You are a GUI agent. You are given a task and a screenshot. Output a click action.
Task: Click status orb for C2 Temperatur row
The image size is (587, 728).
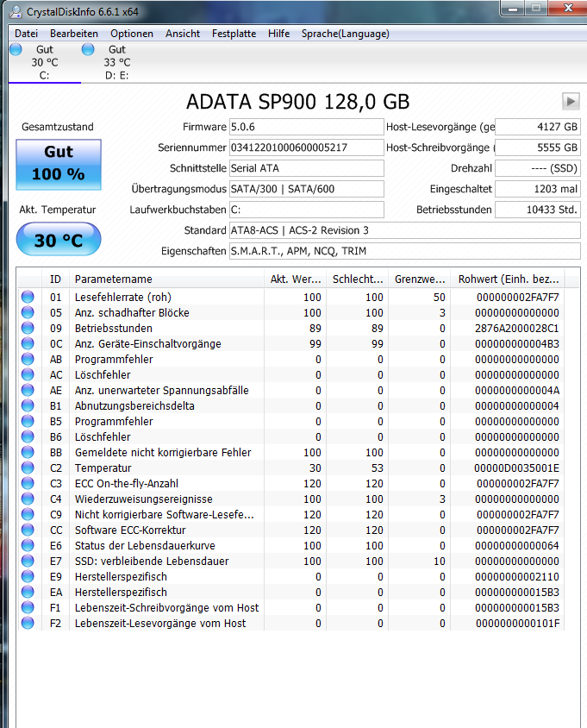(28, 468)
